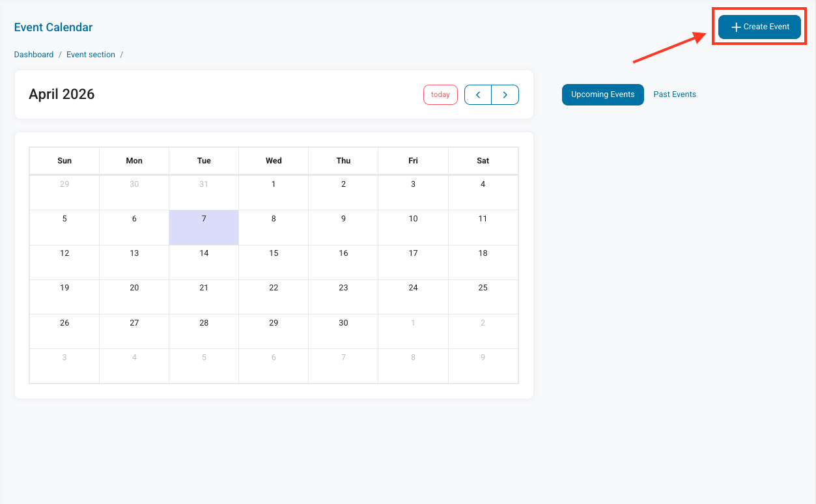Select the greyed-out May 9 cell
816x504 pixels.
(x=483, y=366)
